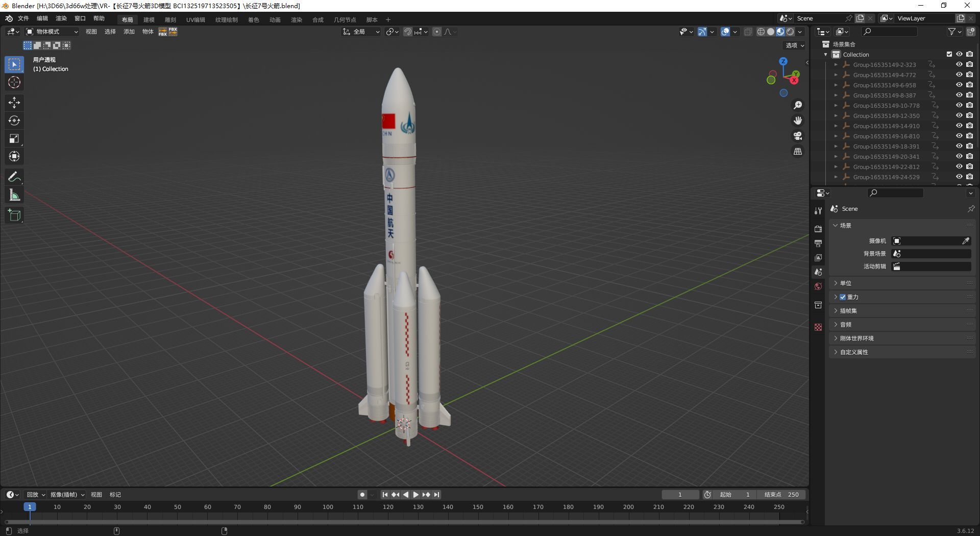The image size is (980, 536).
Task: Switch to the UV编辑 workspace tab
Action: click(195, 20)
